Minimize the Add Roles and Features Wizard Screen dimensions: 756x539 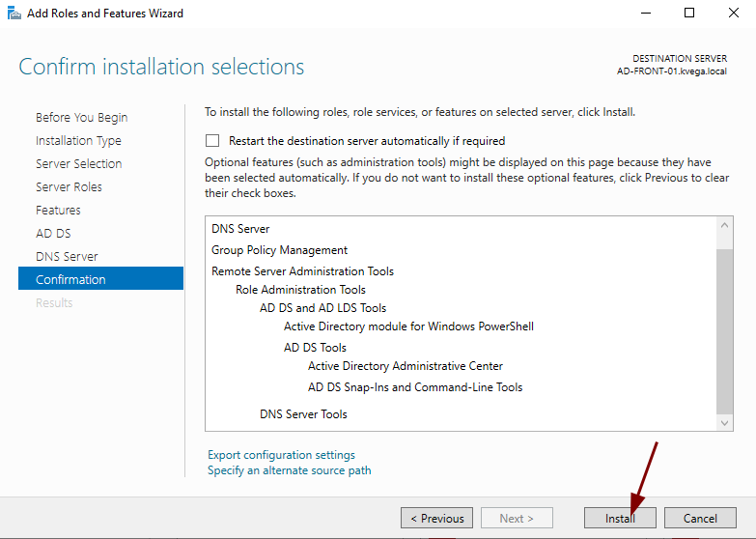(x=644, y=14)
